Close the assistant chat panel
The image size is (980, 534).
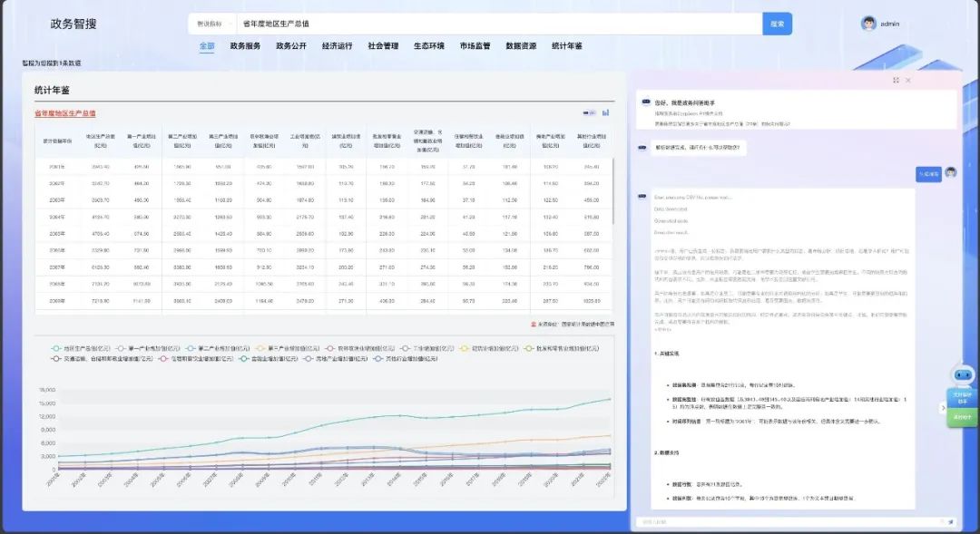point(908,80)
